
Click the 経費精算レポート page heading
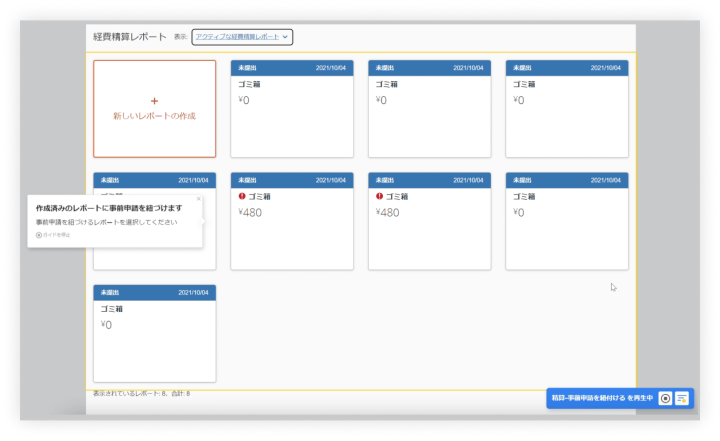(x=129, y=37)
